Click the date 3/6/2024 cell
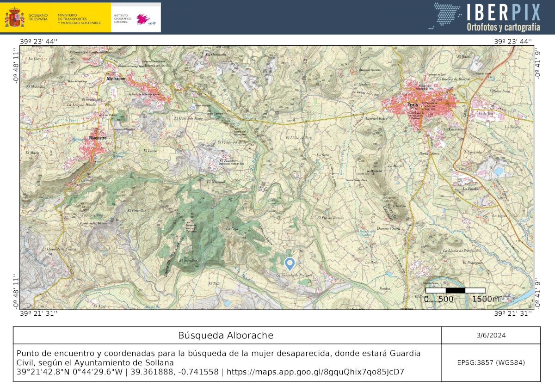 491,335
